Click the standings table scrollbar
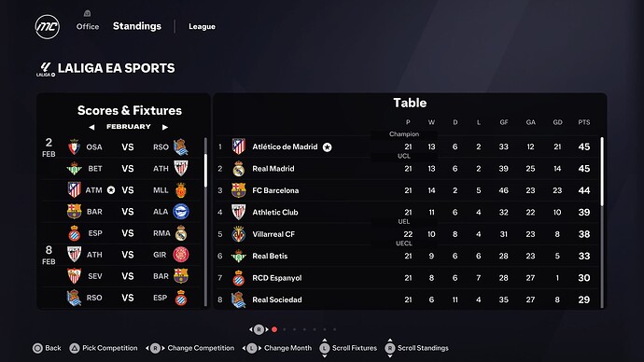This screenshot has height=362, width=644. [602, 171]
